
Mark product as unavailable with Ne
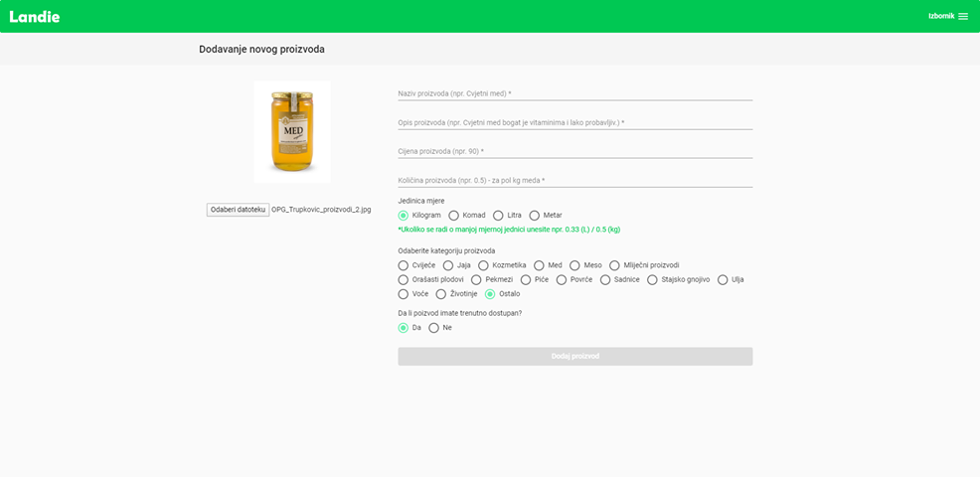tap(434, 328)
